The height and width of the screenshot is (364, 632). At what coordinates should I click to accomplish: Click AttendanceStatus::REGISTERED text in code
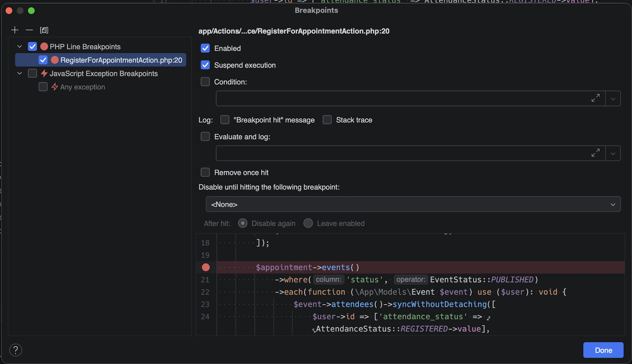coord(382,329)
